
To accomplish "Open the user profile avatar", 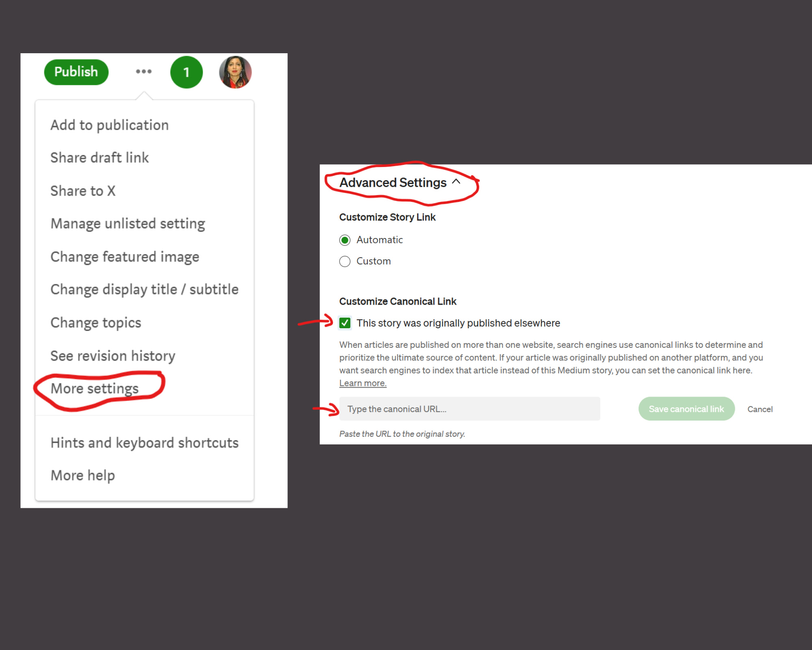I will pyautogui.click(x=235, y=72).
